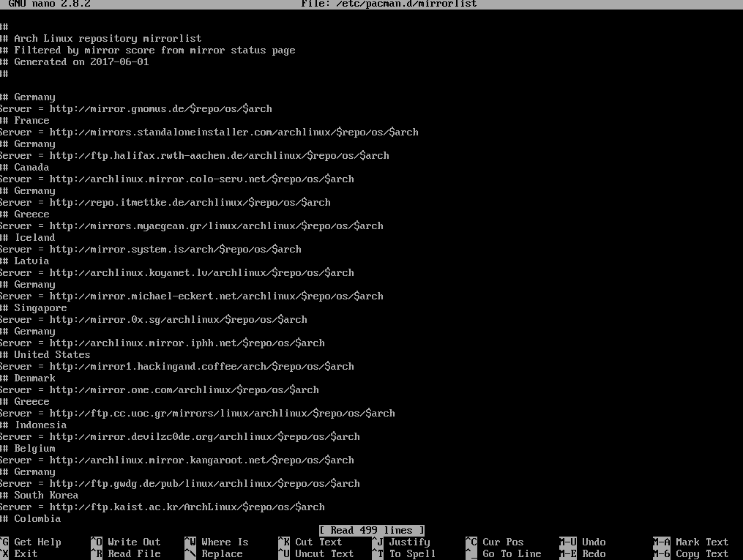Viewport: 743px width, 560px height.
Task: Place cursor on repo.itmettke.de server line
Action: click(165, 203)
